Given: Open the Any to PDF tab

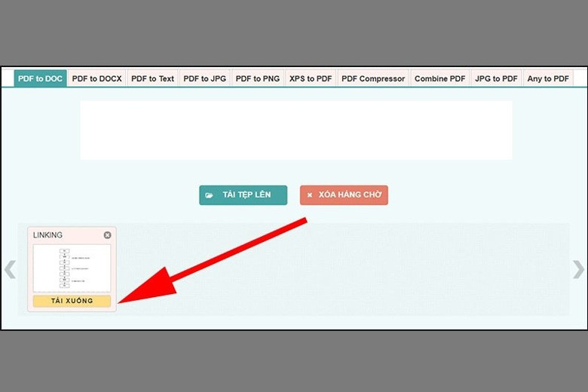Looking at the screenshot, I should pyautogui.click(x=548, y=78).
